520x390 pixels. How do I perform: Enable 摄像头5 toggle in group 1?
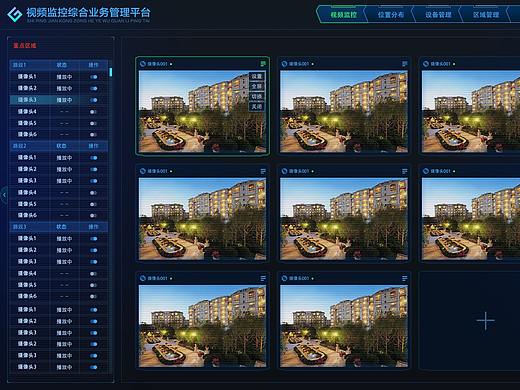pos(93,123)
